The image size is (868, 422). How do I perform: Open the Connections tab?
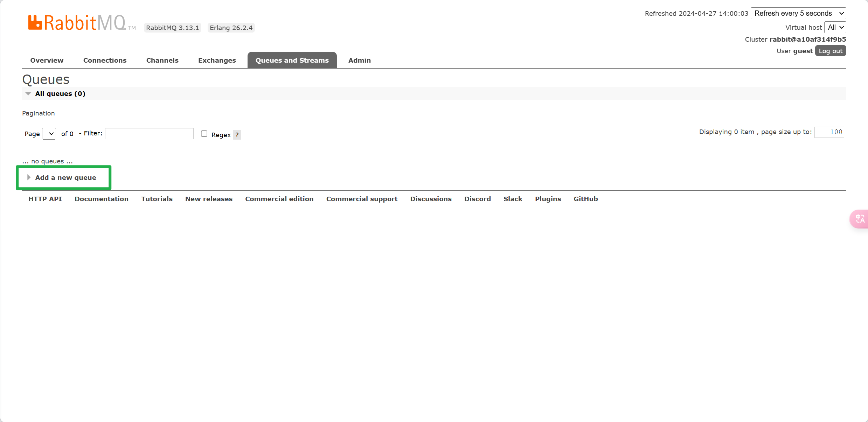click(105, 61)
